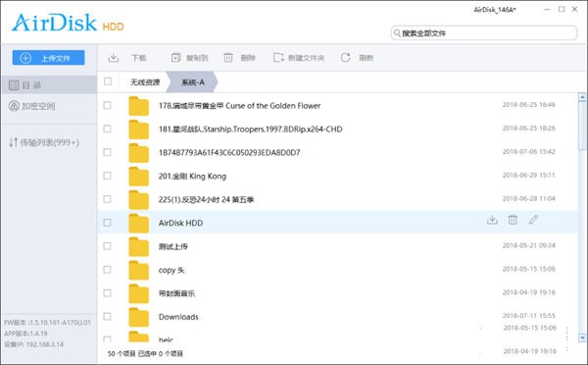This screenshot has width=588, height=365.
Task: Click the 刷新 toolbar label
Action: tap(366, 58)
